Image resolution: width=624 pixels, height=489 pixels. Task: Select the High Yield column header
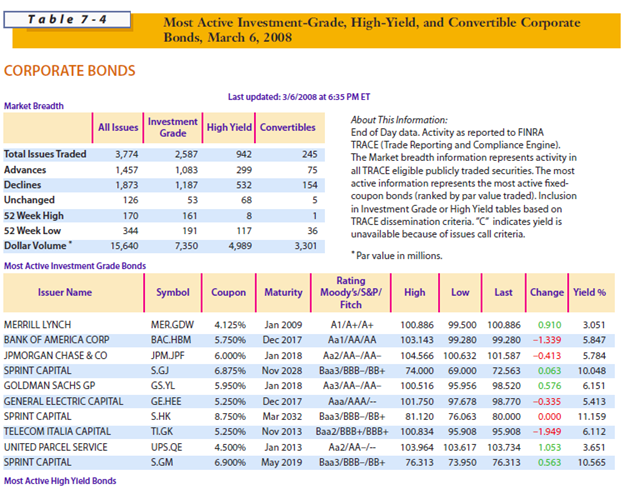click(229, 127)
